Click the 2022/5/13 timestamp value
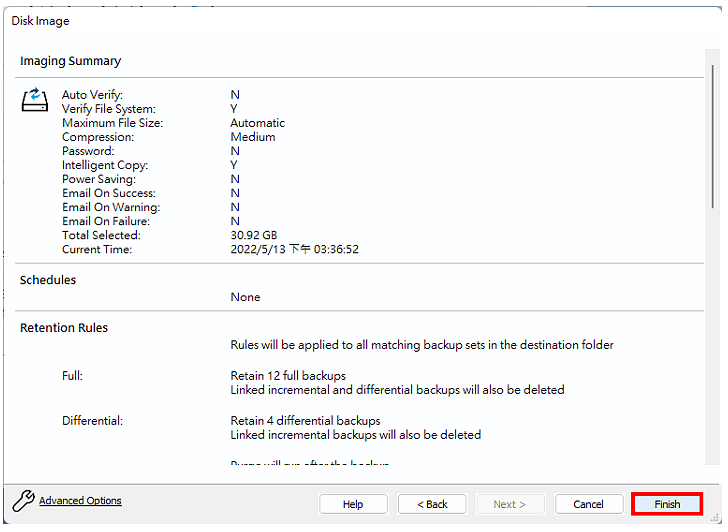 pyautogui.click(x=295, y=249)
